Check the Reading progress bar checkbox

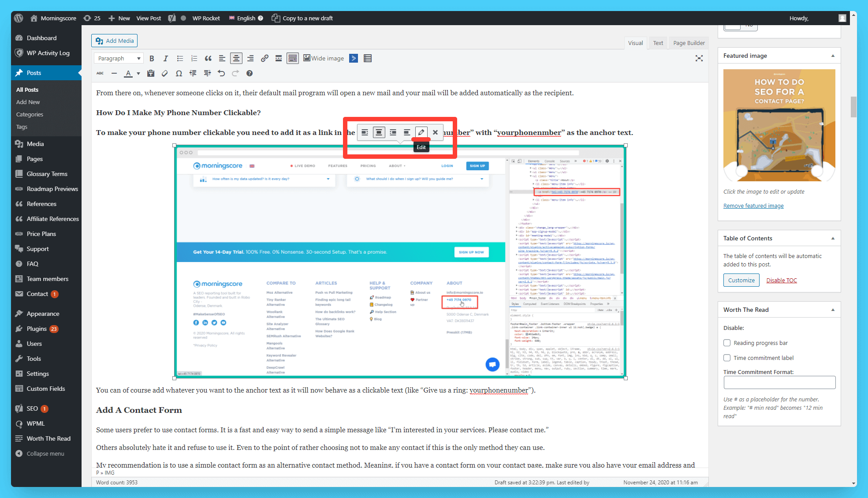click(727, 343)
